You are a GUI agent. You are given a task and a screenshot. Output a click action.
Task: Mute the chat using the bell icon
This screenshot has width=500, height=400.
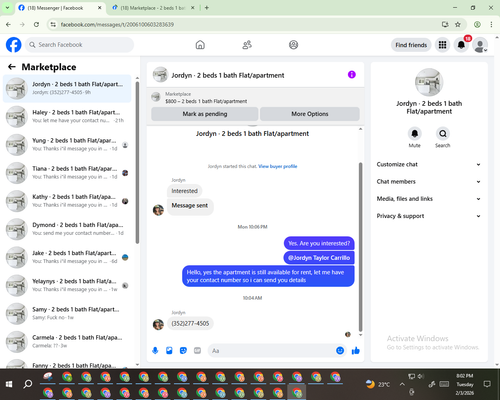[414, 134]
